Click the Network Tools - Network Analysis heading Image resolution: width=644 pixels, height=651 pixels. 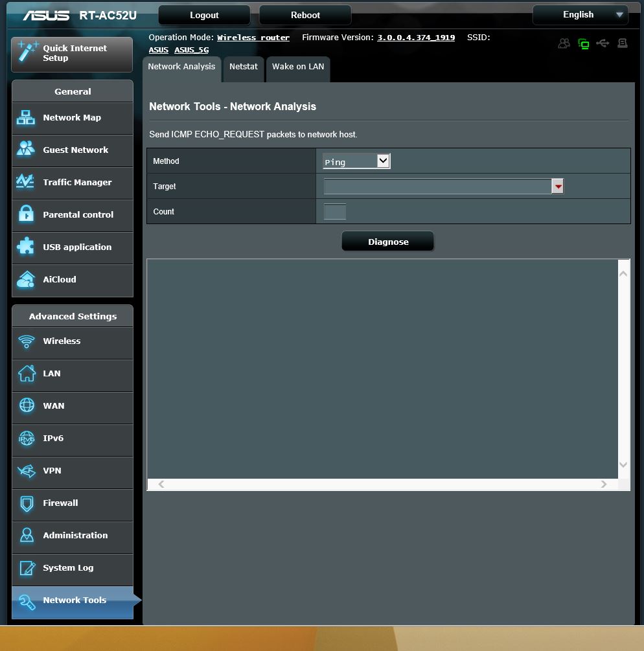[x=233, y=107]
